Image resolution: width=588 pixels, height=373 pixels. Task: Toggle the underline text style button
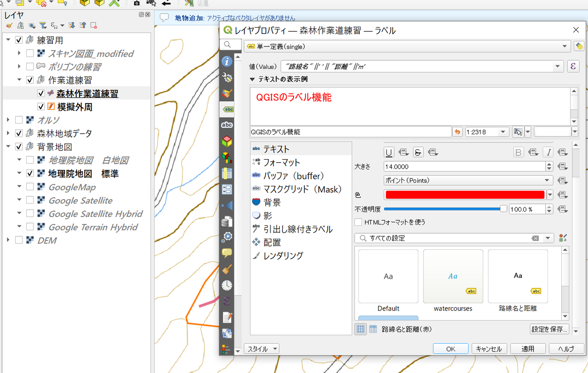click(389, 152)
